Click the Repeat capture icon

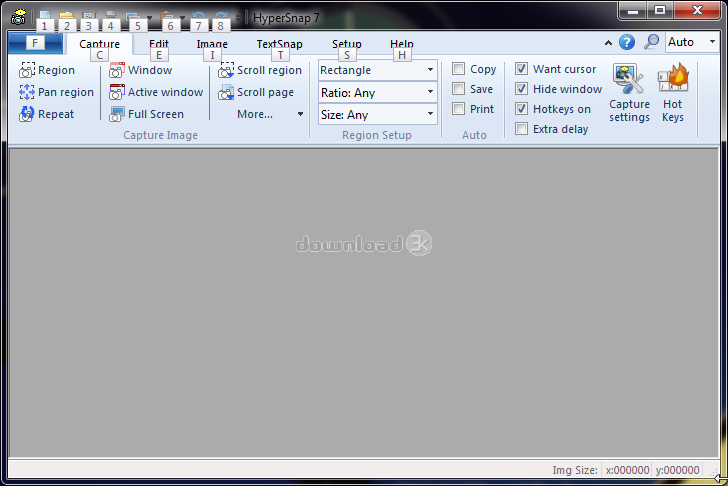point(27,114)
